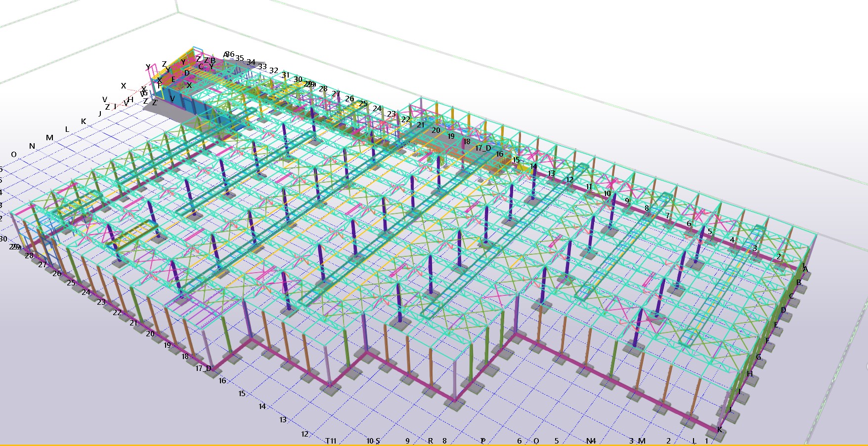
Task: Select grid label 14 outside the building footprint
Action: click(262, 406)
